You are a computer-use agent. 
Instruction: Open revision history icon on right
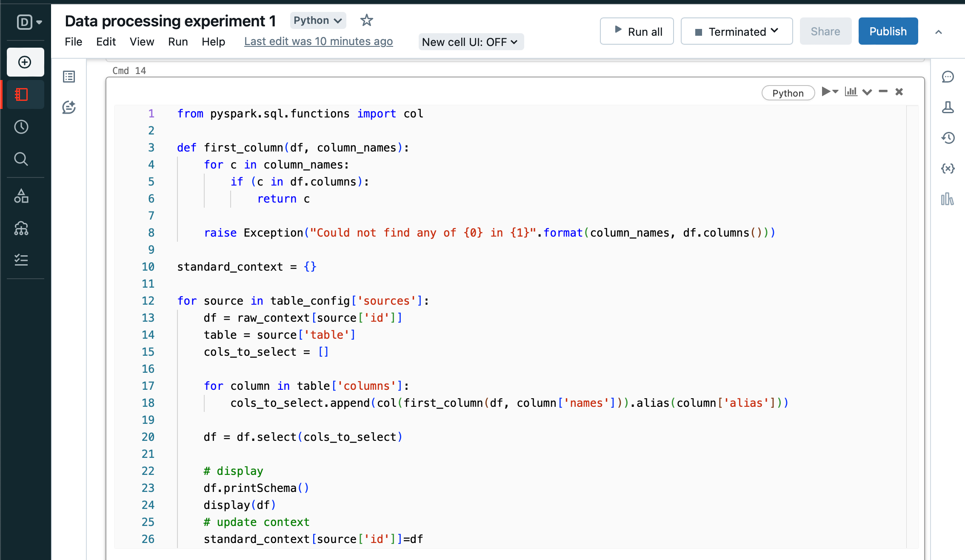pos(948,138)
